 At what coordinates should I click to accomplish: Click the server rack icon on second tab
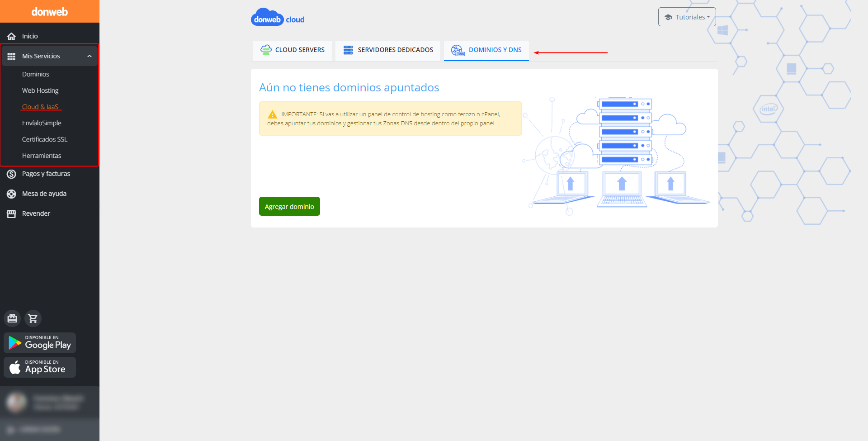(348, 50)
